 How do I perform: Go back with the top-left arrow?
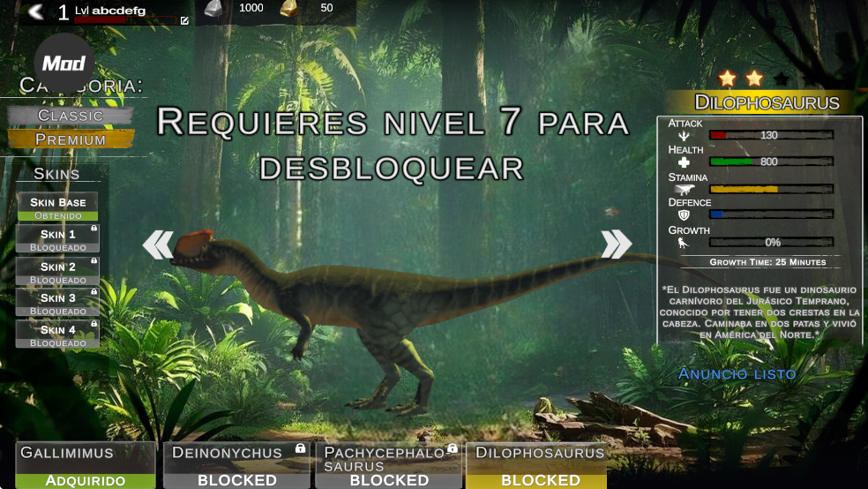coord(36,11)
